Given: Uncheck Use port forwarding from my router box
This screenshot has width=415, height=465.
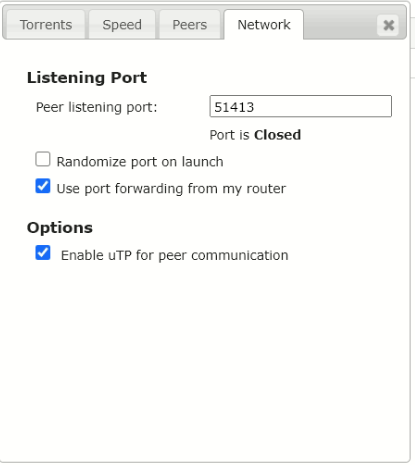Looking at the screenshot, I should pos(43,186).
